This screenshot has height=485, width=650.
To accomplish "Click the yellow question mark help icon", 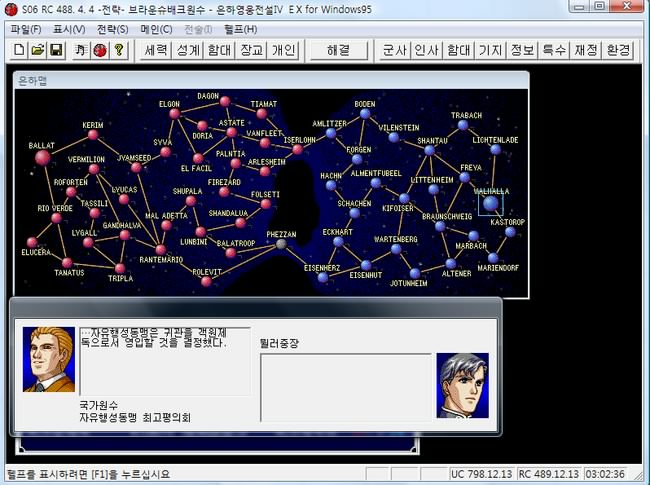I will pyautogui.click(x=119, y=51).
